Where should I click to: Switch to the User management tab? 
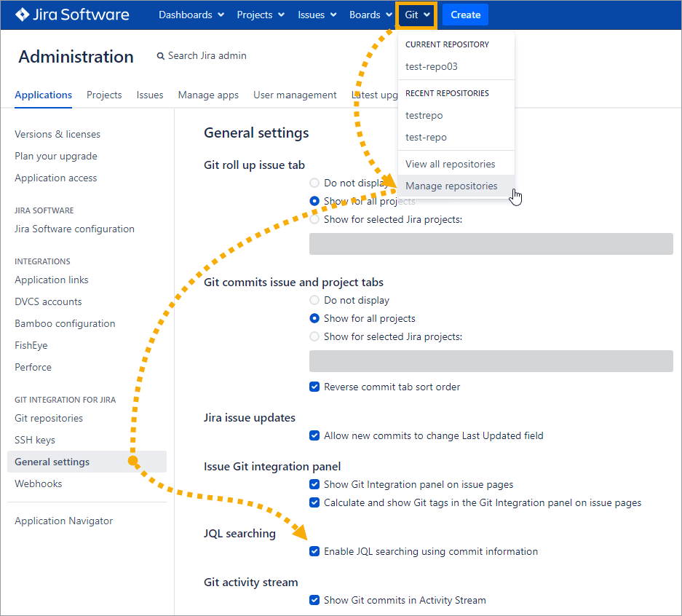(x=295, y=95)
